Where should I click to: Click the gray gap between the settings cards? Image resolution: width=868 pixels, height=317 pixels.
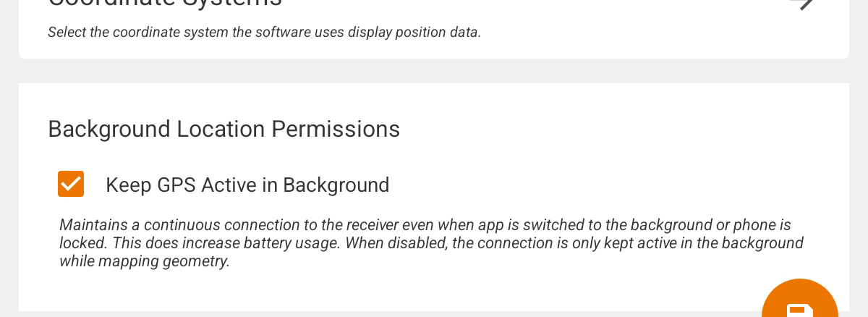(x=434, y=71)
